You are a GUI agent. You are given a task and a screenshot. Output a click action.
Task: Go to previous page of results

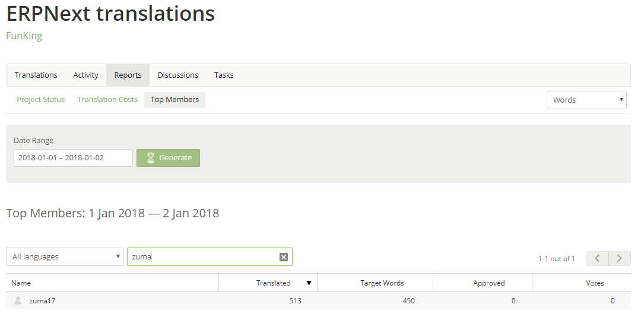598,258
